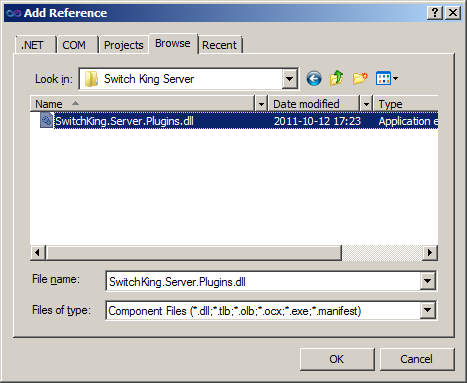Click the Cancel button

417,359
